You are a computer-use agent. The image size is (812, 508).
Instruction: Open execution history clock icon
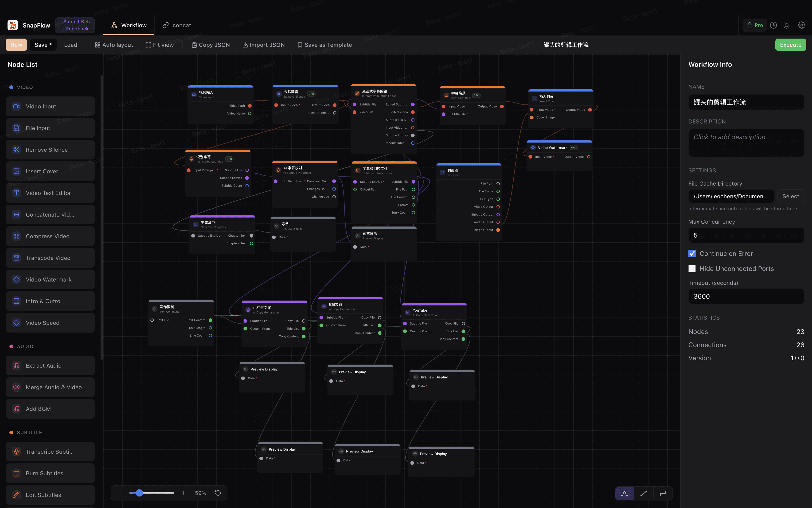click(x=773, y=25)
